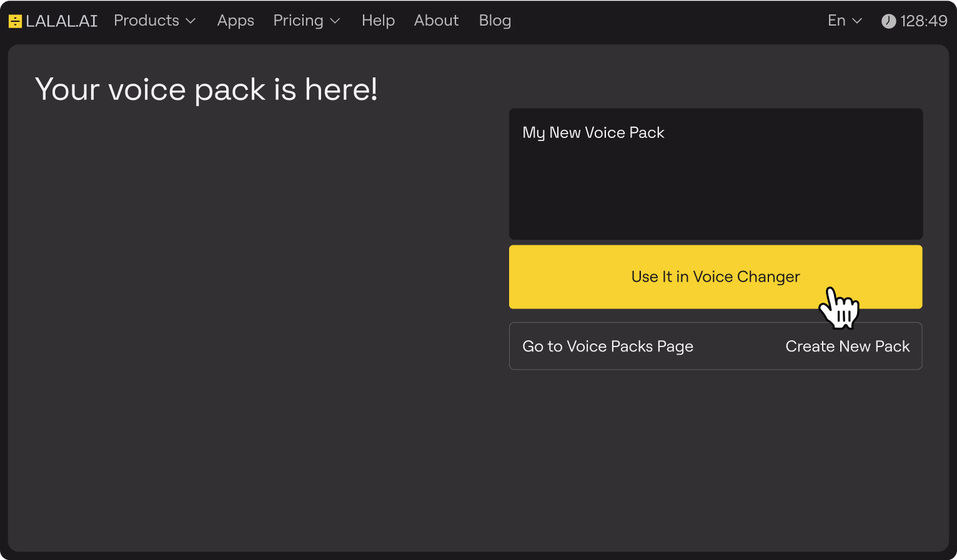
Task: Go to the Apps page
Action: (236, 21)
